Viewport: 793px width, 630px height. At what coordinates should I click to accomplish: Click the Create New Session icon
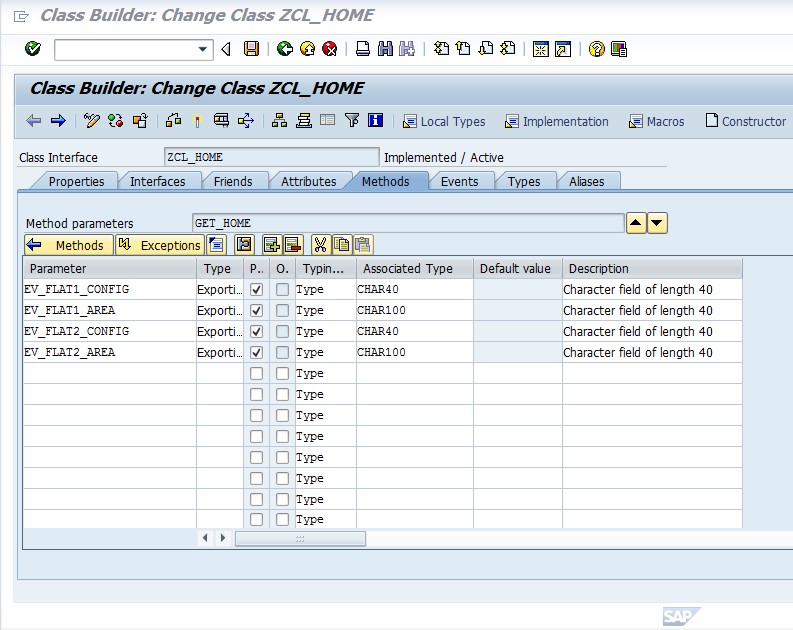[x=540, y=49]
